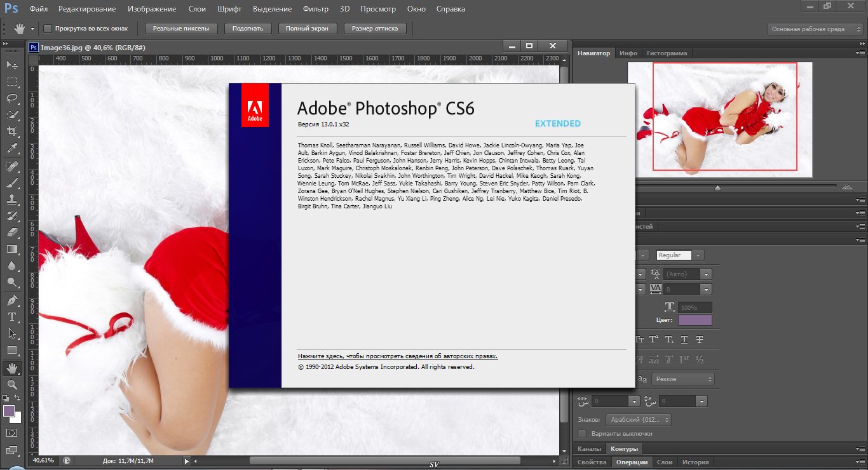Toggle the justification alternates checkbox
The height and width of the screenshot is (470, 868).
(581, 433)
